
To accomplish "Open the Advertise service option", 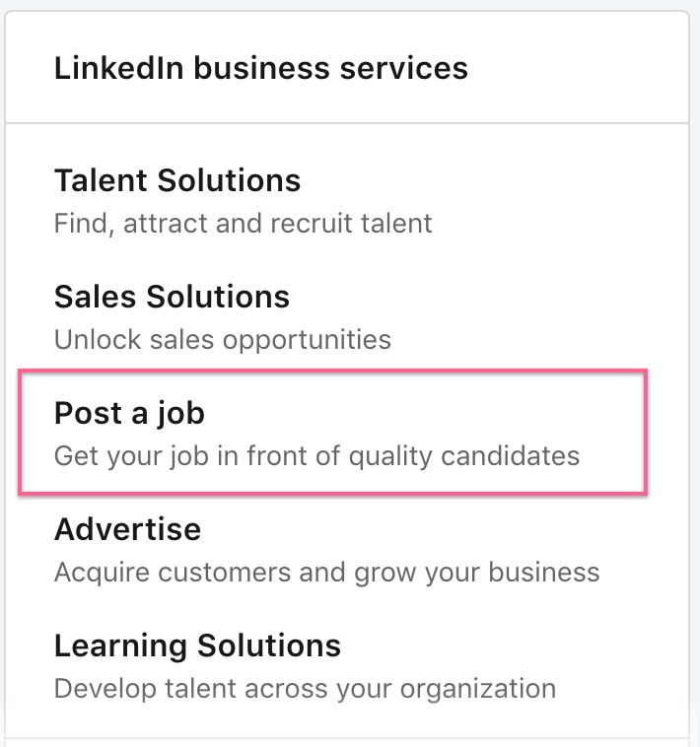I will (127, 529).
